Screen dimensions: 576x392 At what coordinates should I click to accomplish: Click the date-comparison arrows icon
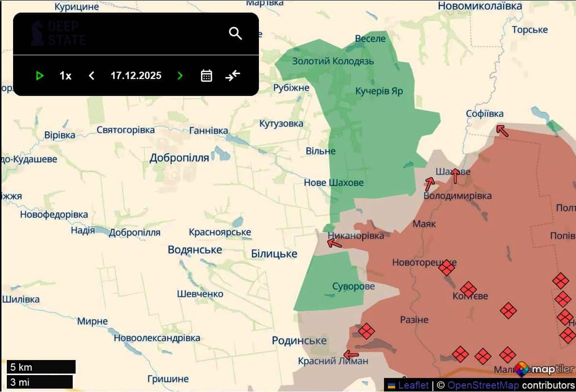(x=232, y=75)
